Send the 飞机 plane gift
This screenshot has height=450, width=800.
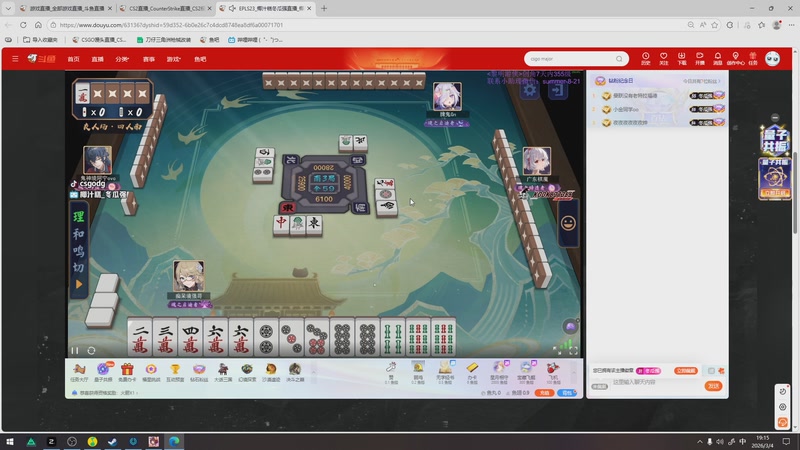coord(553,372)
